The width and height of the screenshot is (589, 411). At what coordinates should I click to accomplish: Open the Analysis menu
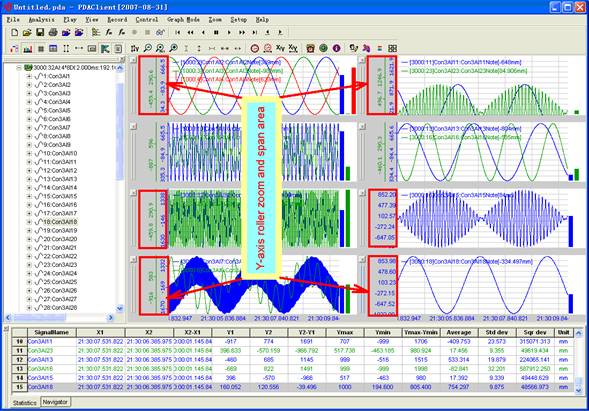click(x=42, y=20)
